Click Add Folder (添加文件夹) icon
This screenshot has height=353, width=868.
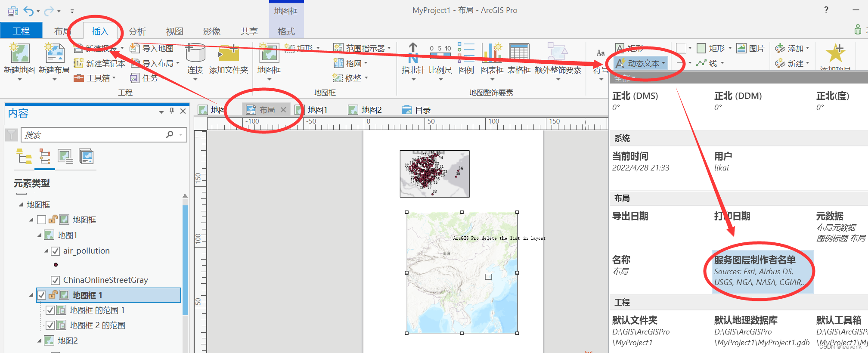[229, 53]
